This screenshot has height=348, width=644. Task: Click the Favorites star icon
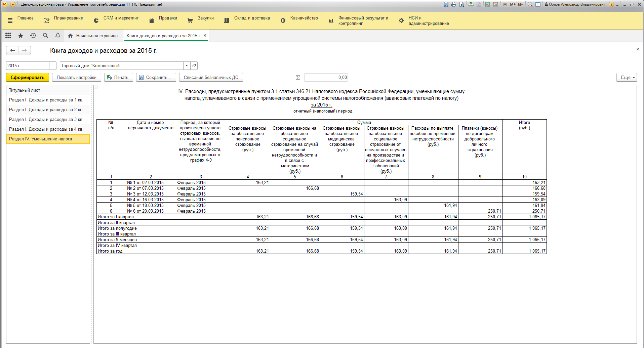(21, 36)
